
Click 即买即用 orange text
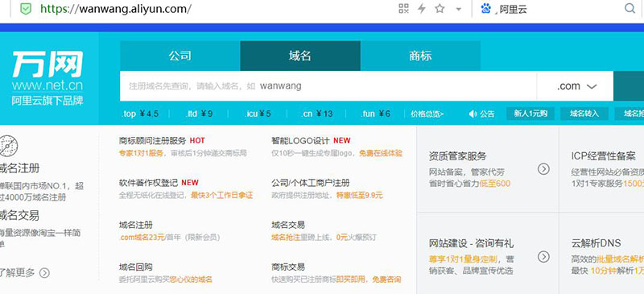351,280
